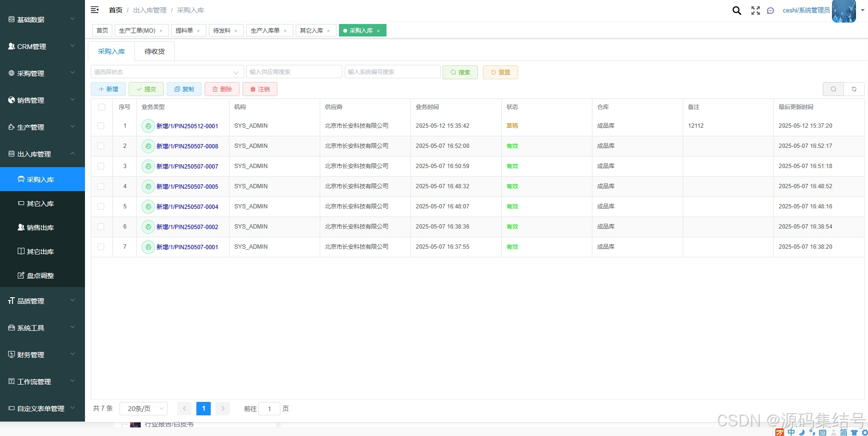Close the 其它入库 page tab
The height and width of the screenshot is (436, 868).
click(x=328, y=31)
